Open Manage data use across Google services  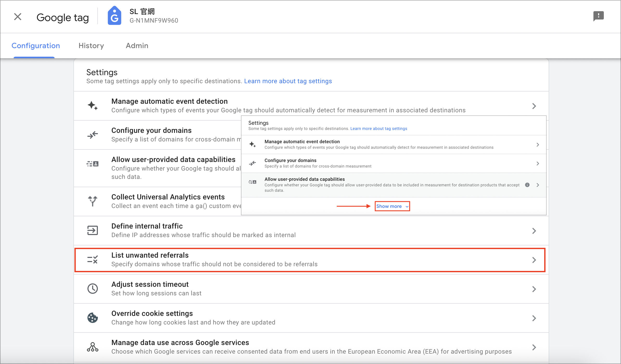pos(311,347)
